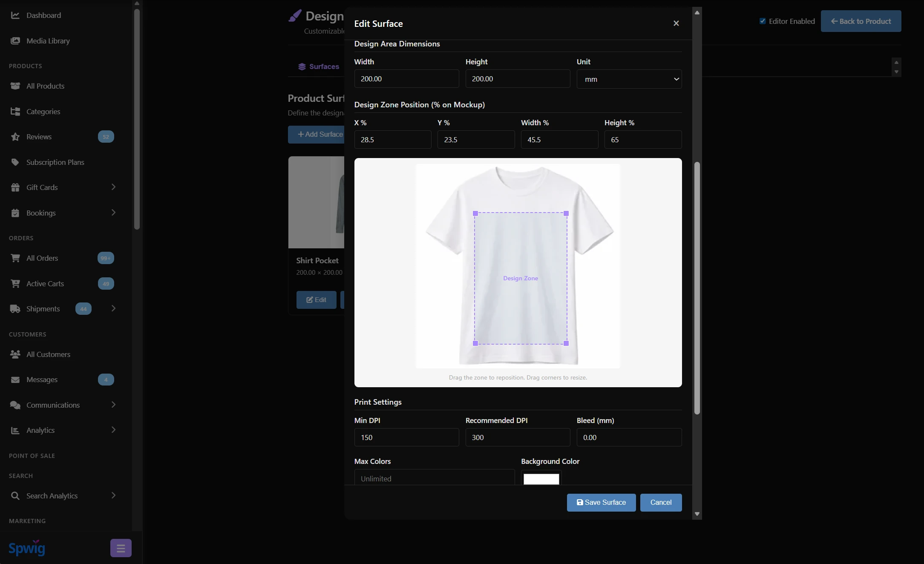This screenshot has height=564, width=924.
Task: Toggle the Editor Enabled checkbox
Action: (763, 21)
